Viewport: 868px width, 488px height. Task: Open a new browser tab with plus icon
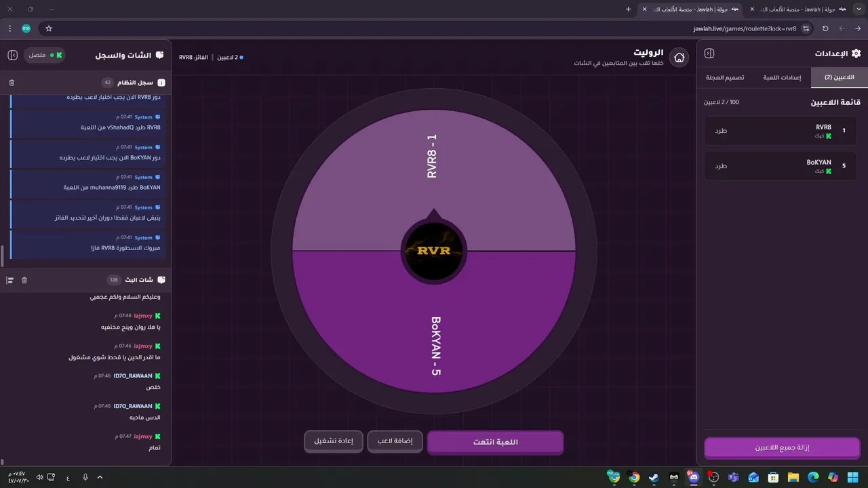(628, 9)
